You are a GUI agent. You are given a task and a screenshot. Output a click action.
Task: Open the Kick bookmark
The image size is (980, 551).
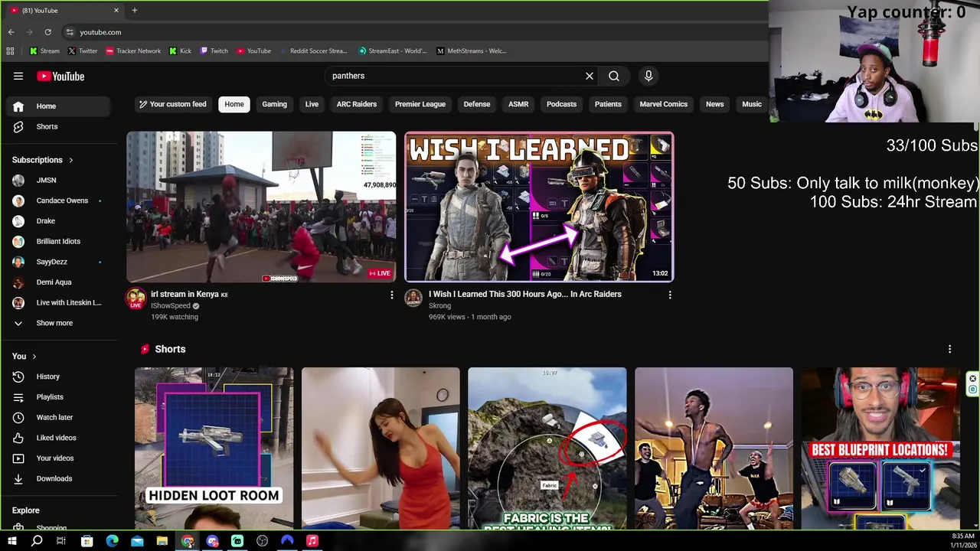tap(180, 51)
